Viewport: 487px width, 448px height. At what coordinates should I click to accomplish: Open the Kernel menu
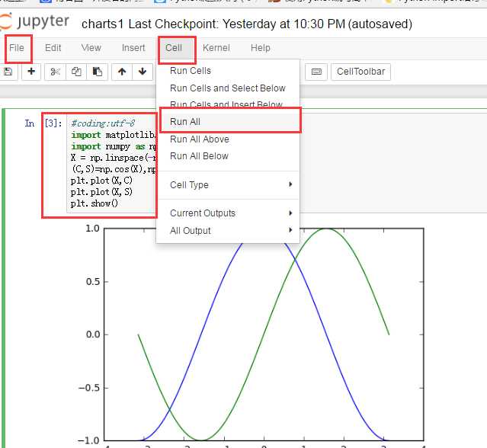tap(216, 48)
